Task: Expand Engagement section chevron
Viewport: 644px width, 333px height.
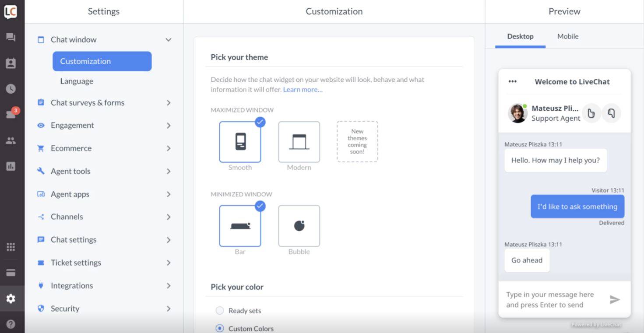Action: tap(169, 126)
